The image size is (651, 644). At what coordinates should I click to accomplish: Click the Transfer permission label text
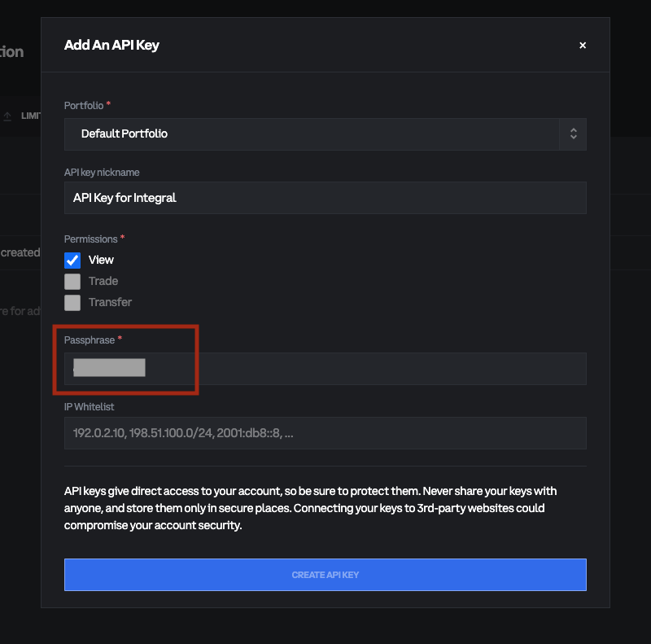[110, 302]
